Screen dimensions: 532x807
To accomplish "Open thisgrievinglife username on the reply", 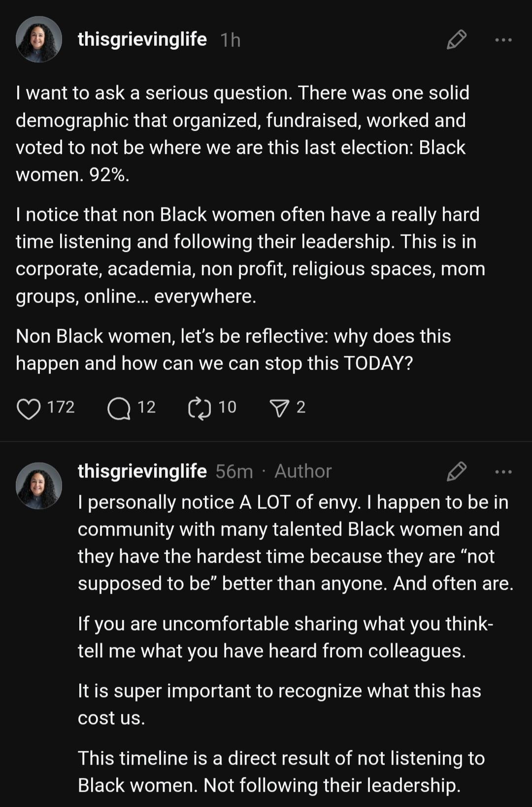I will tap(142, 471).
